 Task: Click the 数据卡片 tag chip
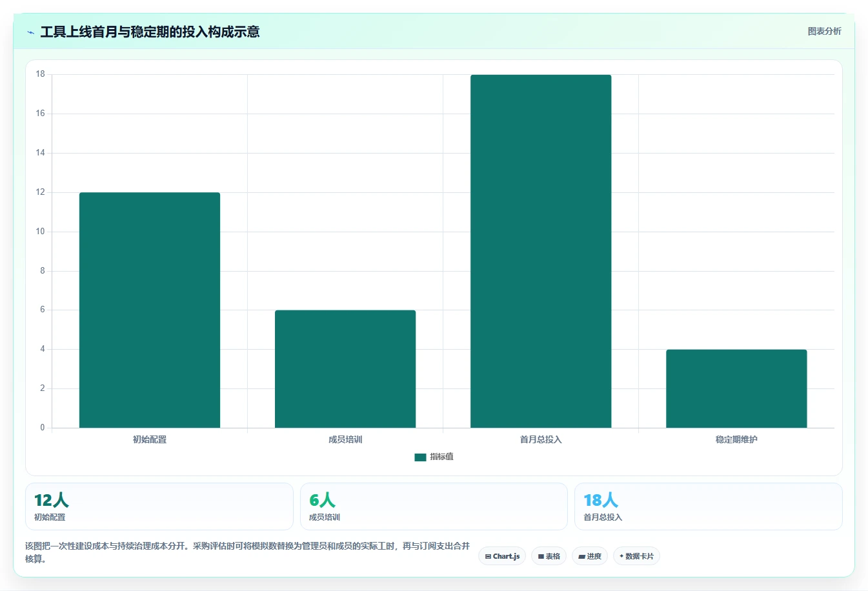636,556
